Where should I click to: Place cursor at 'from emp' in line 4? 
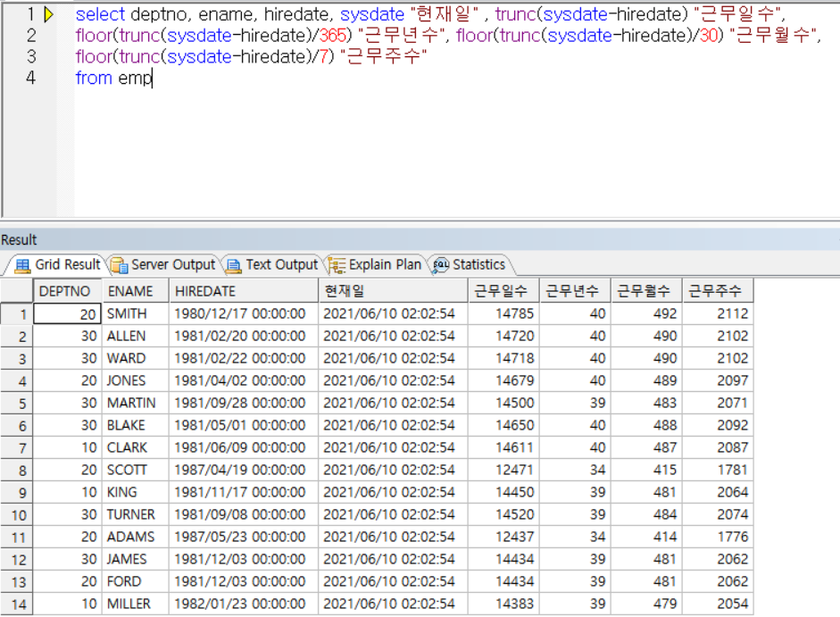click(114, 79)
